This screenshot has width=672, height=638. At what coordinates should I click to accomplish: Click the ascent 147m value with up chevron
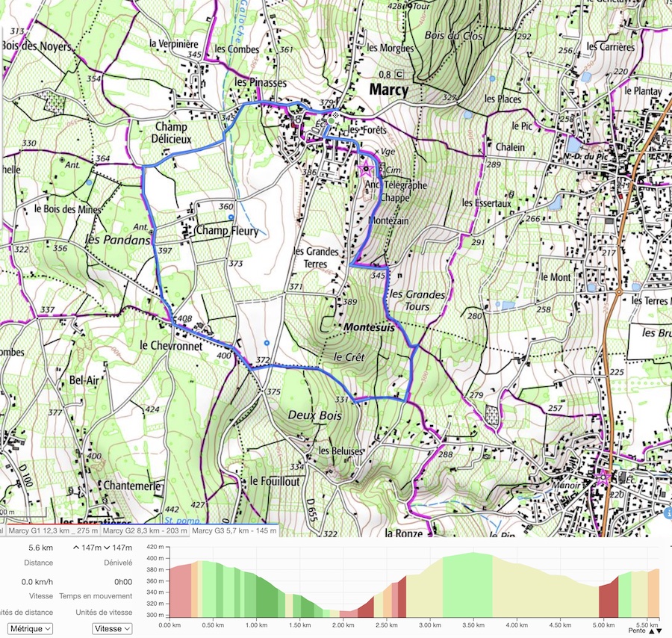point(87,548)
